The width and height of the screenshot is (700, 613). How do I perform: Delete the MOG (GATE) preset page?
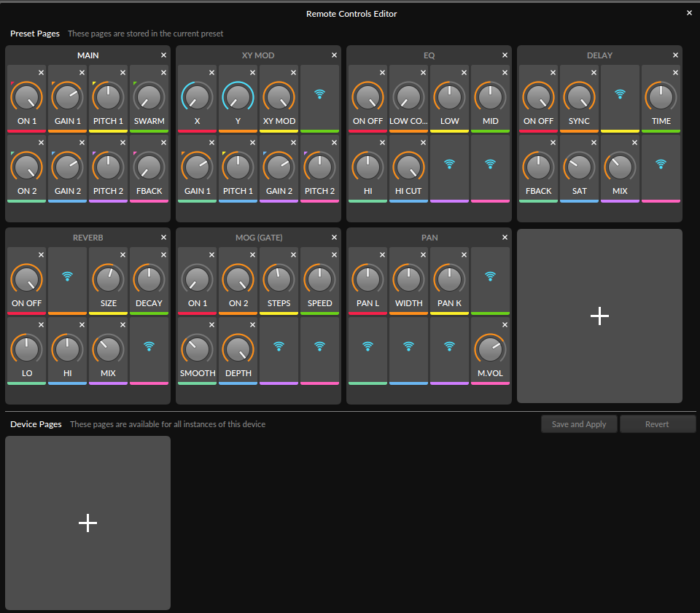(x=335, y=238)
